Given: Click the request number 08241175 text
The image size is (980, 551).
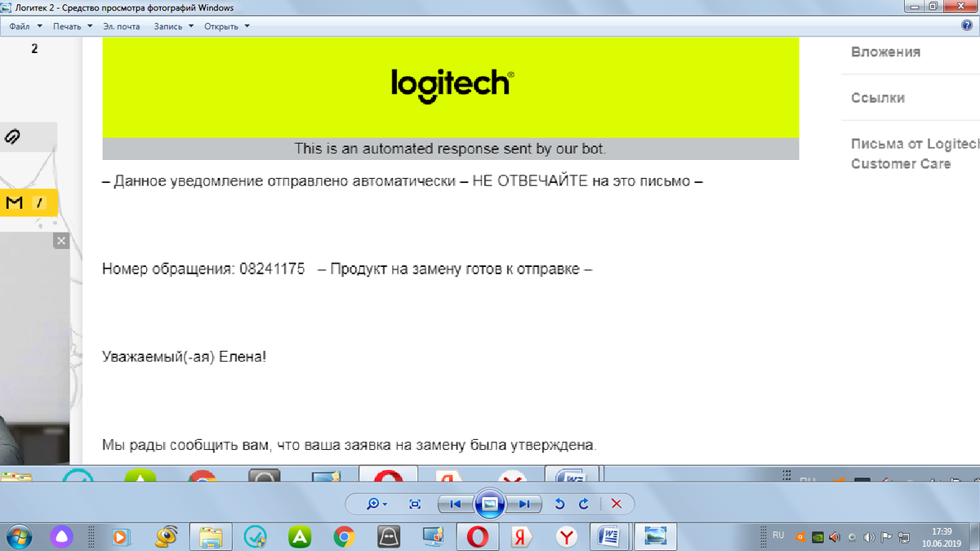Looking at the screenshot, I should pos(272,269).
